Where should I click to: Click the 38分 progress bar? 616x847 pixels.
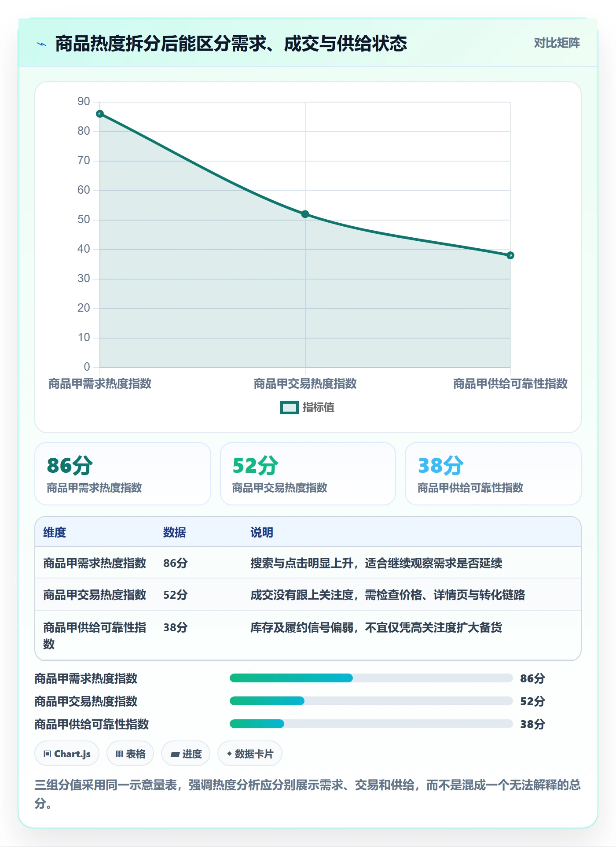(371, 724)
